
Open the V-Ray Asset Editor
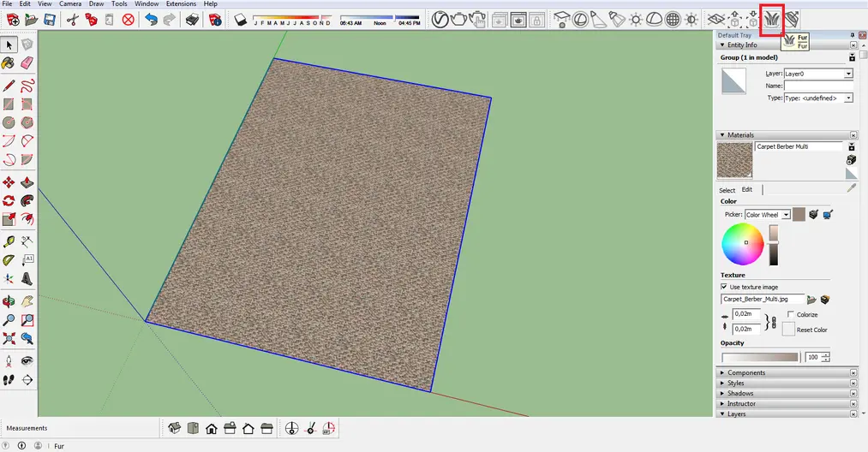[x=440, y=20]
